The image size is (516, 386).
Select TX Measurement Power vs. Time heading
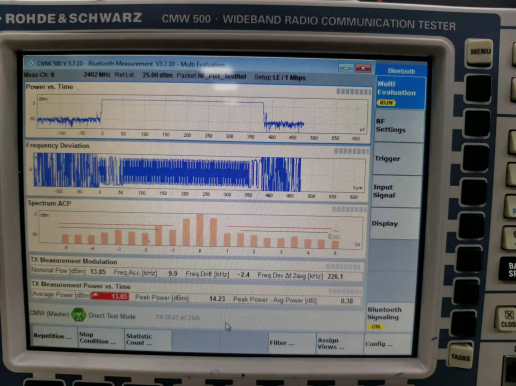pyautogui.click(x=81, y=285)
